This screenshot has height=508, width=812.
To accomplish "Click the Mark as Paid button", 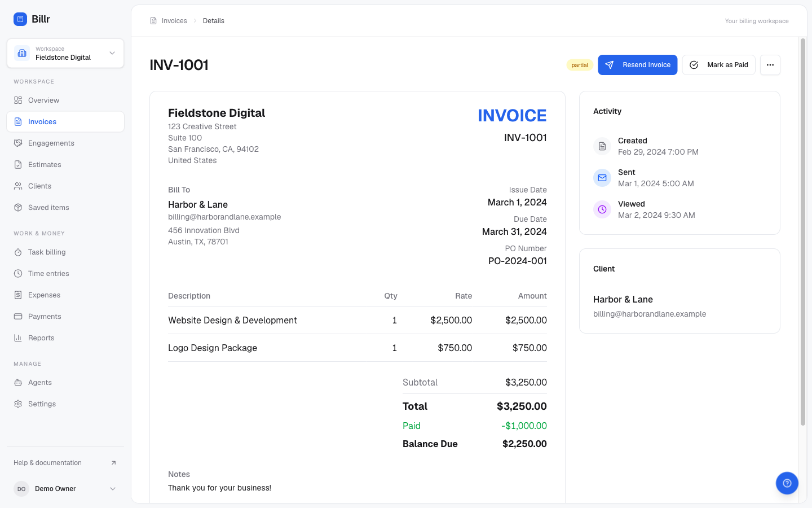I will (719, 65).
